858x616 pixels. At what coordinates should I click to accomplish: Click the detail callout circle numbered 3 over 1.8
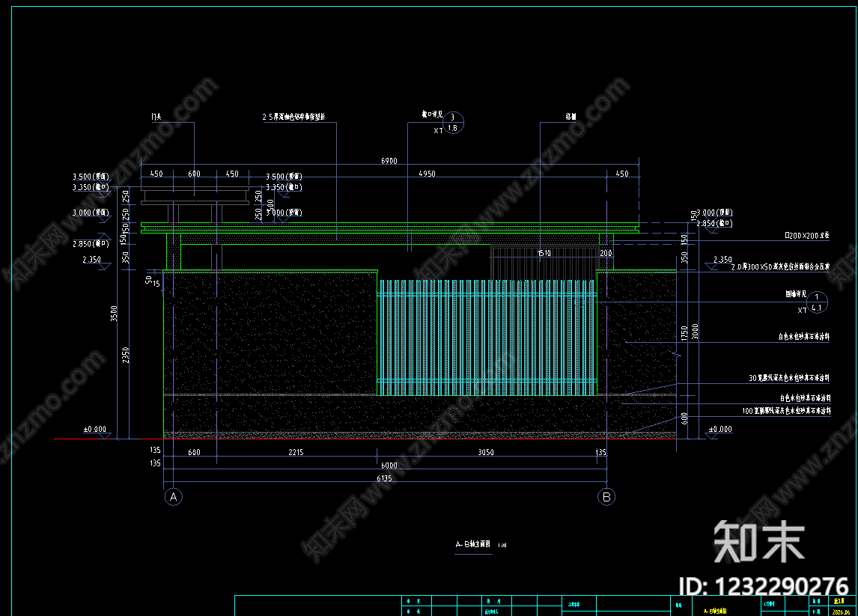[x=452, y=123]
